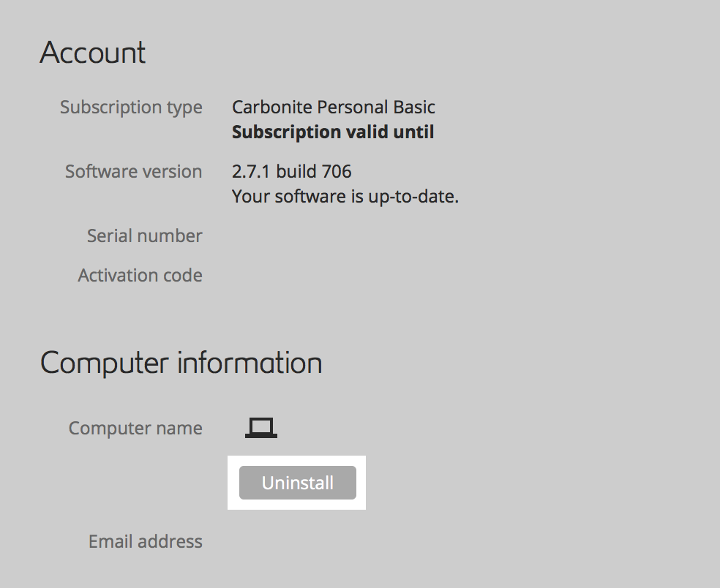Click the word build in version line
Viewport: 720px width, 588px height.
[x=296, y=172]
